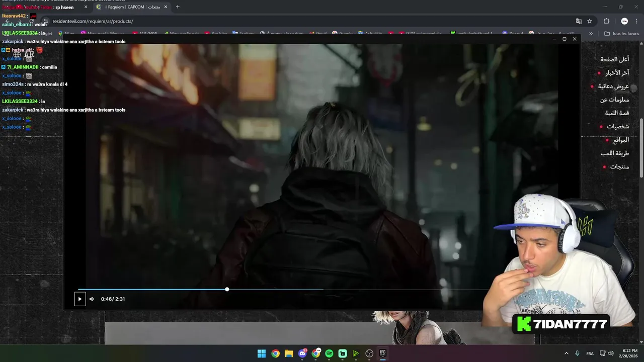Show hidden system tray icons
The width and height of the screenshot is (644, 362).
click(x=566, y=353)
